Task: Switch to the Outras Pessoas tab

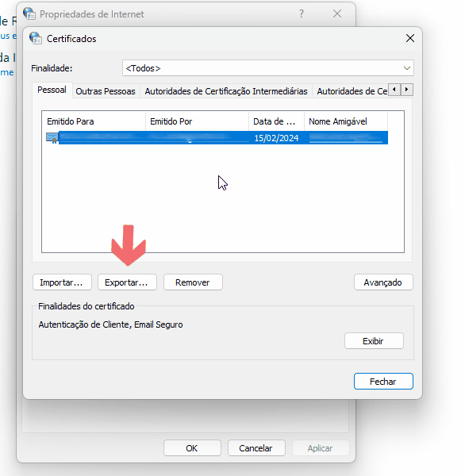Action: click(106, 91)
